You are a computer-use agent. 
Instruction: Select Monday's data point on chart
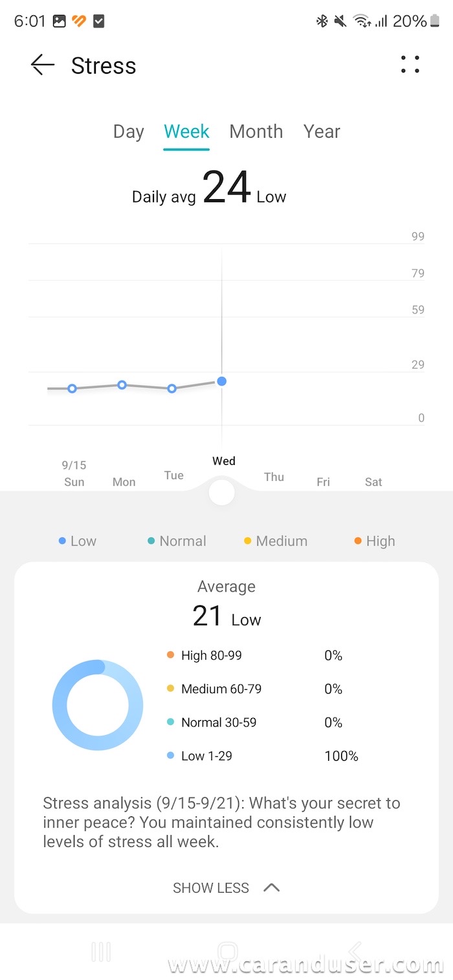[x=122, y=385]
